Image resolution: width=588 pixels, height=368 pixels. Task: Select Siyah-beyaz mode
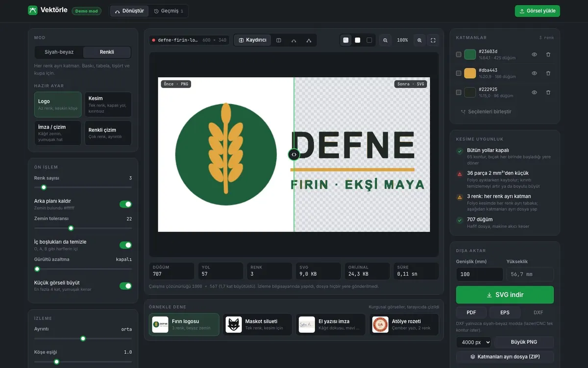coord(59,52)
